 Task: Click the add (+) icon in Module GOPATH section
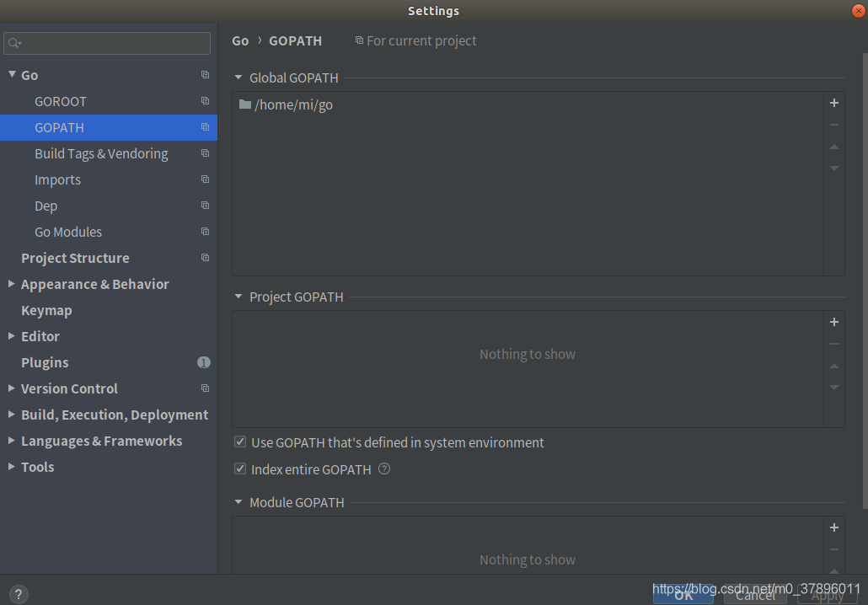tap(833, 527)
